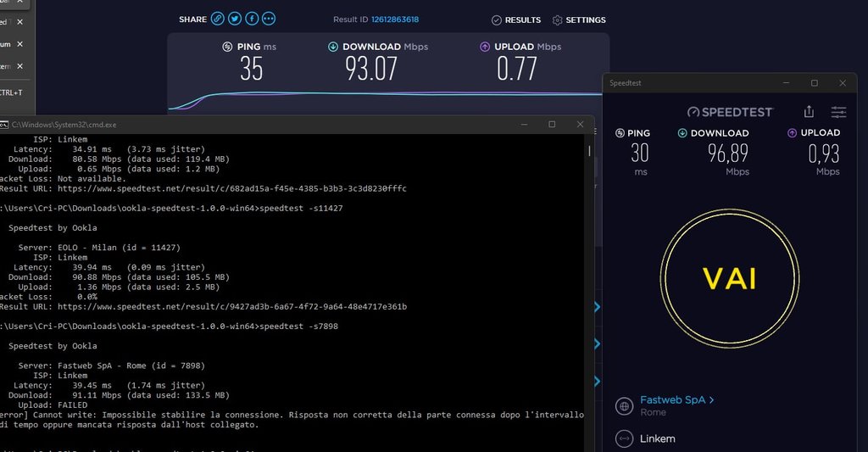Click the result URL ending 48e4717e361b
The width and height of the screenshot is (868, 452).
(232, 307)
